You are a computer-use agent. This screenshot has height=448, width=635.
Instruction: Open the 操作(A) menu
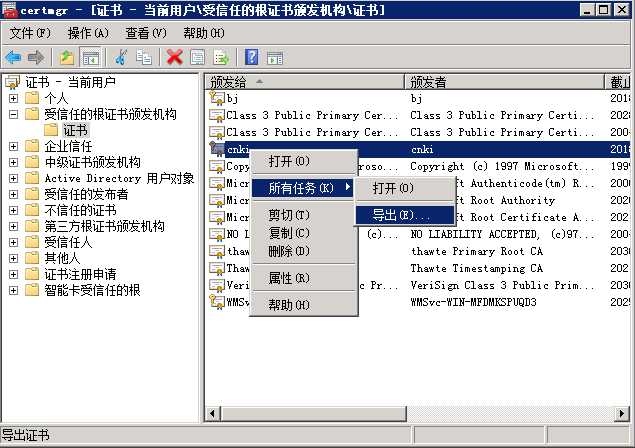(88, 33)
